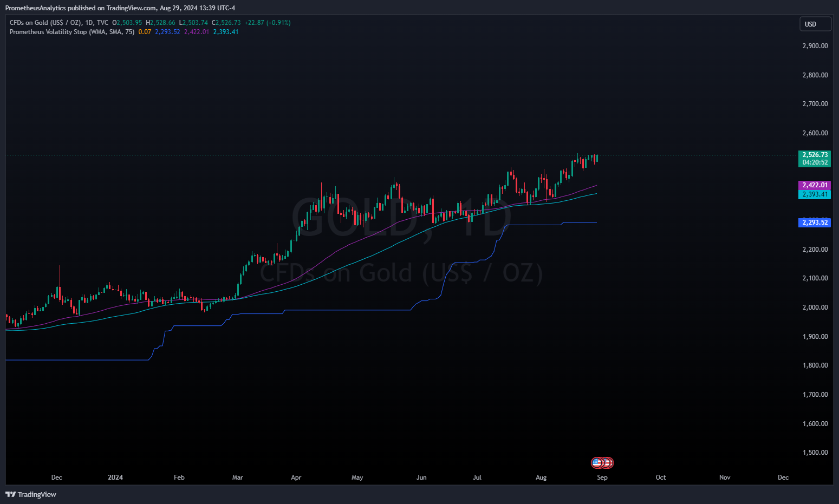This screenshot has height=504, width=839.
Task: Click the low value L2,503.74
Action: tap(193, 23)
